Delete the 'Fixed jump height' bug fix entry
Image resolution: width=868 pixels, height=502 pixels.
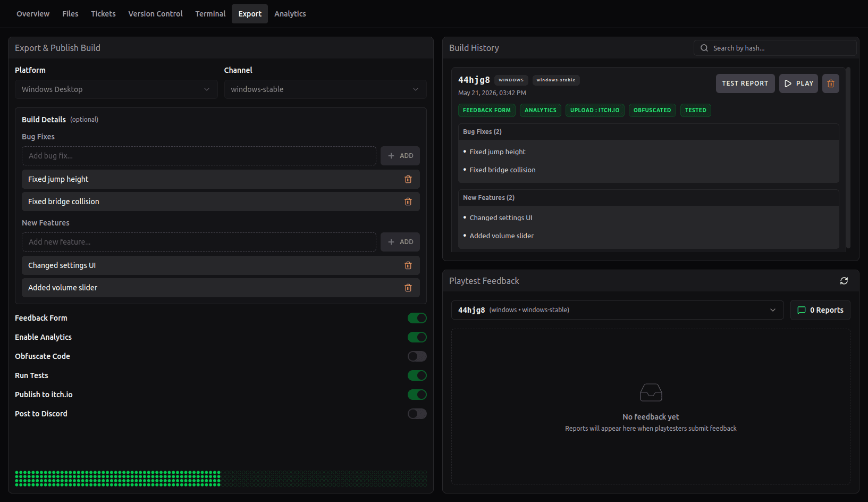(408, 179)
